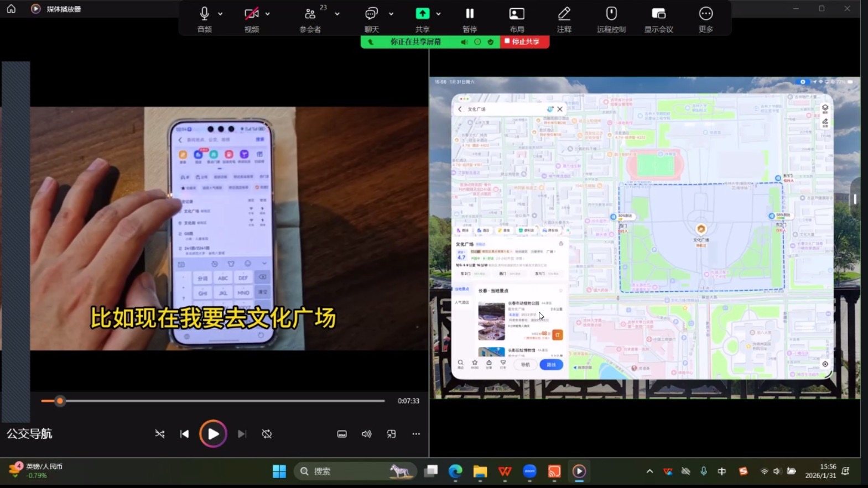Screen dimensions: 868x488
Task: Expand the audio options arrow beside 音频
Action: click(x=220, y=14)
